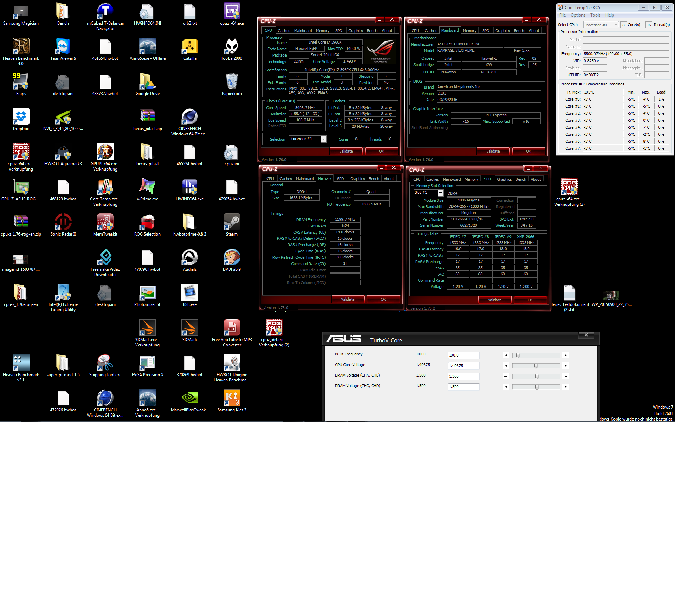Screen dimensions: 675x616
Task: Click OK in the SPD CPU-Z window
Action: (x=530, y=300)
